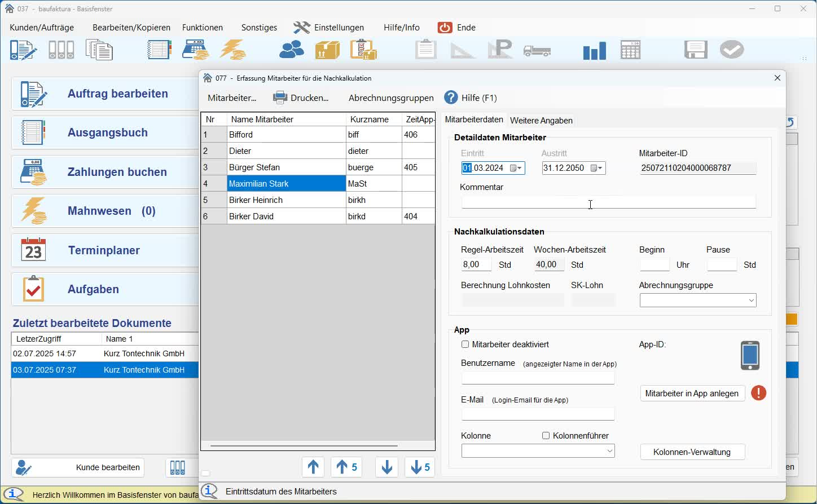Screen dimensions: 817x504
Task: Click into the Kommentar text field
Action: click(608, 202)
